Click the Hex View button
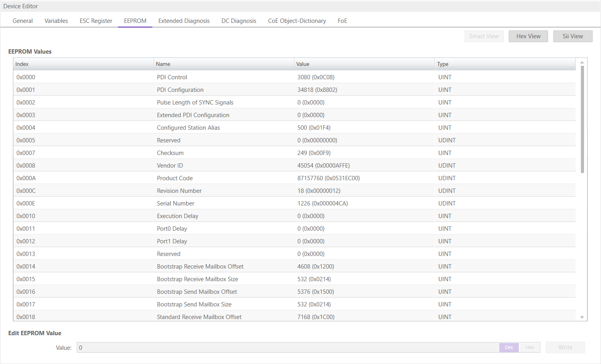The image size is (601, 364). [528, 36]
